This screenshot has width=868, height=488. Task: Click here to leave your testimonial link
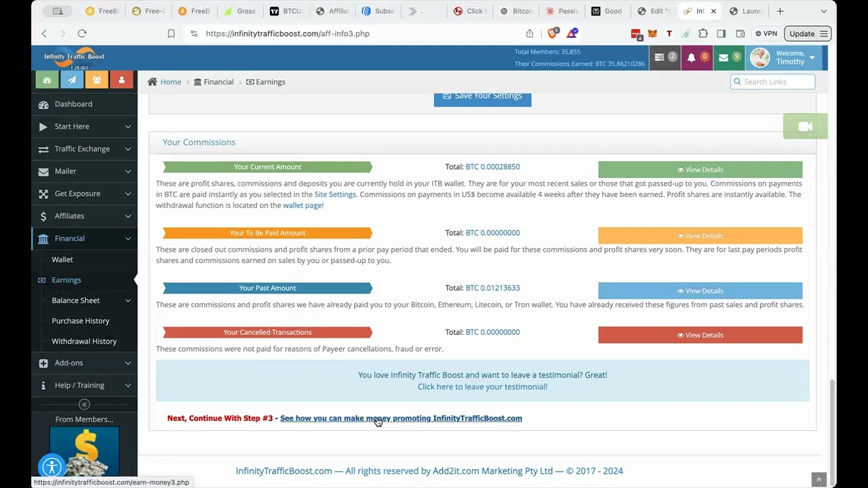tap(482, 387)
